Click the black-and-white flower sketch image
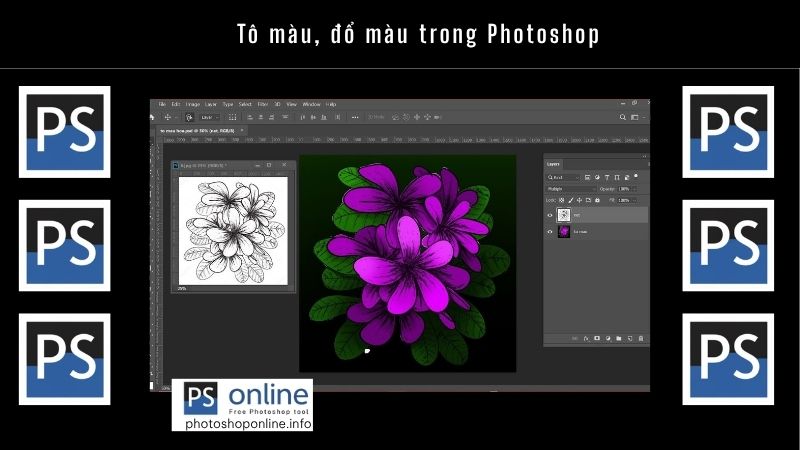Viewport: 800px width, 450px height. tap(233, 231)
